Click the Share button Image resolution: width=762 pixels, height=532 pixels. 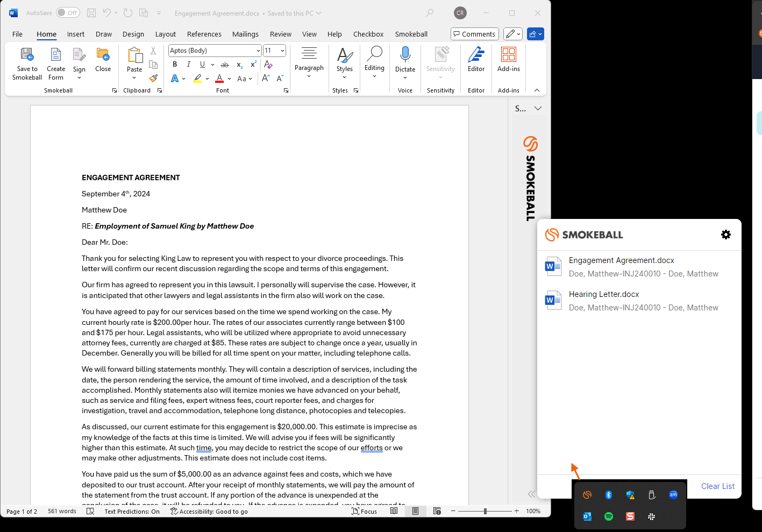click(536, 34)
